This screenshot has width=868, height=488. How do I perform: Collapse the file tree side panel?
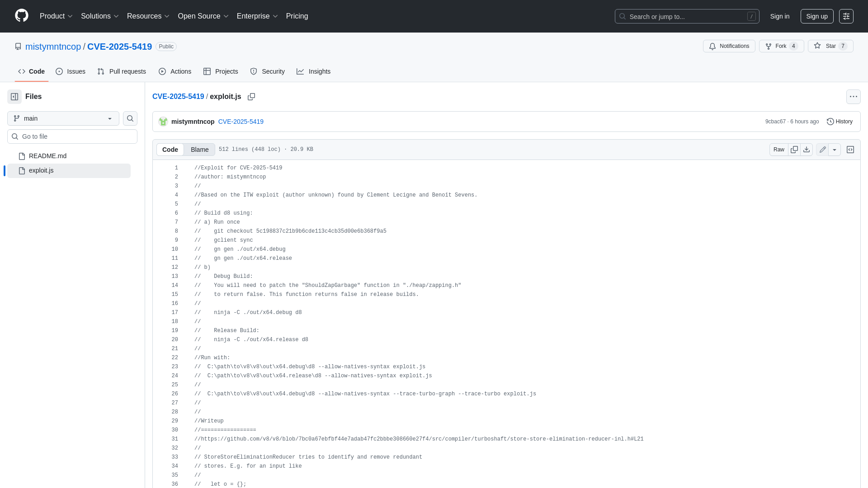click(x=14, y=97)
